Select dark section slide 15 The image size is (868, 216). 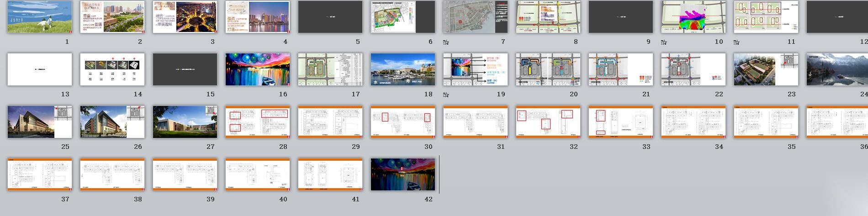point(185,69)
